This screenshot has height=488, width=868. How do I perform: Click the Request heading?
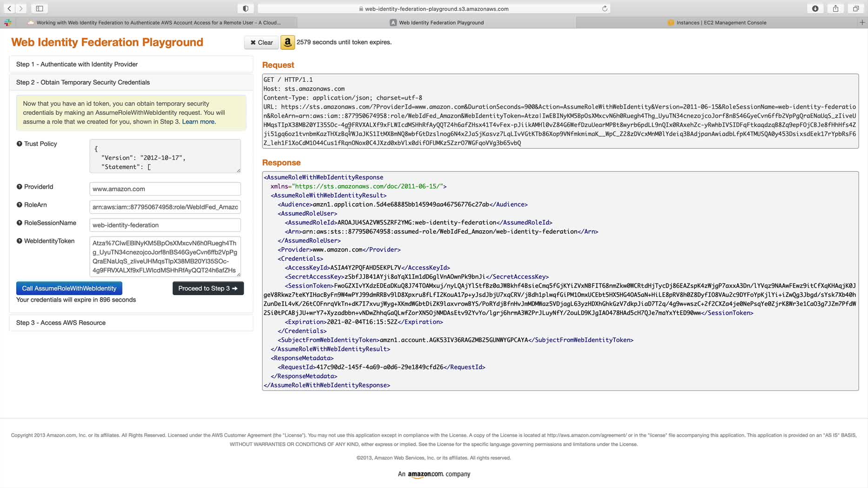pyautogui.click(x=278, y=65)
